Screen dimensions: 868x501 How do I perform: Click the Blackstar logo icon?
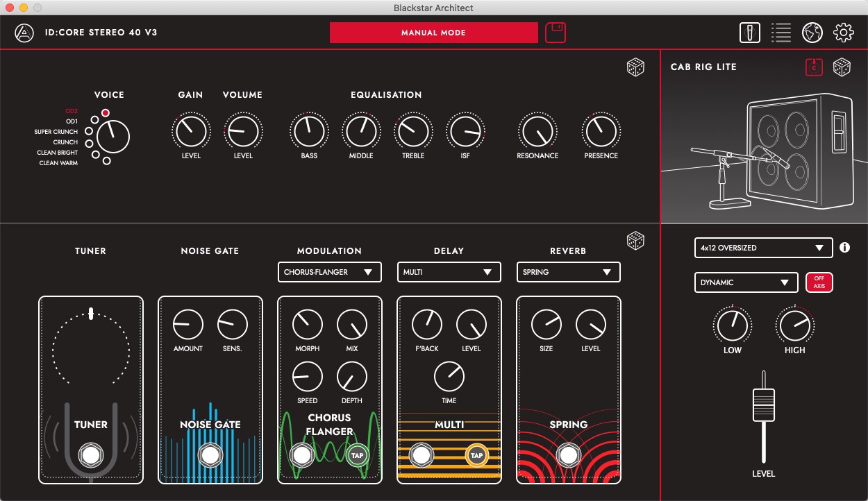pos(24,33)
